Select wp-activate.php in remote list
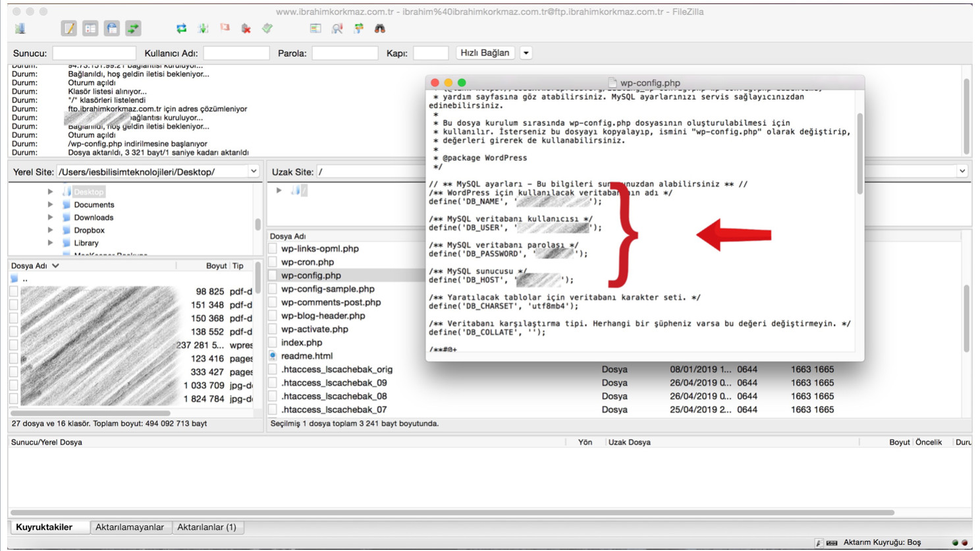The width and height of the screenshot is (980, 551). (315, 329)
